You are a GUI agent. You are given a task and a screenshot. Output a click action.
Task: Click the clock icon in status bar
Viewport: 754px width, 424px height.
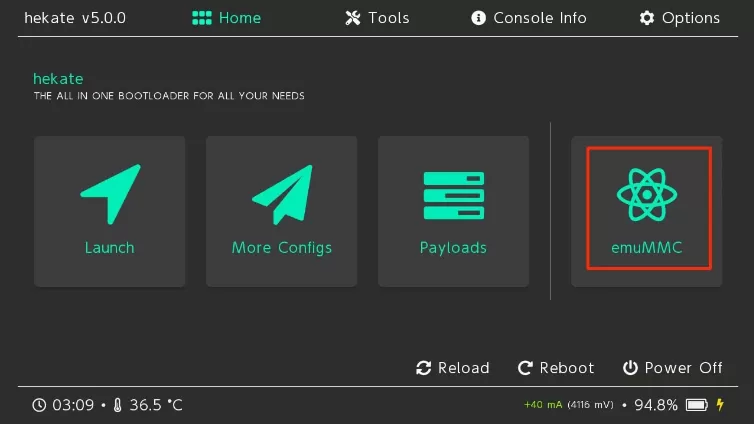click(x=39, y=405)
